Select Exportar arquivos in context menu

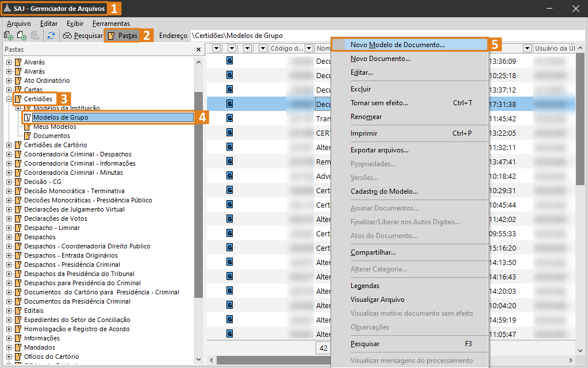pyautogui.click(x=410, y=150)
